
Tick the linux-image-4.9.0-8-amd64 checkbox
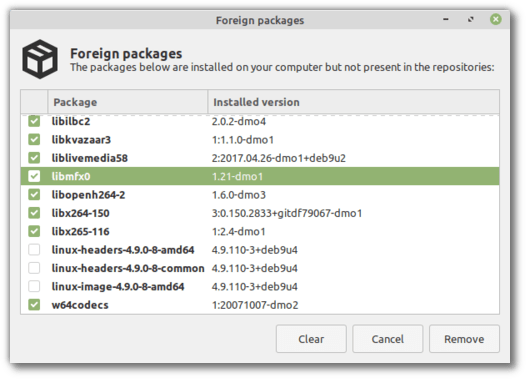[34, 286]
